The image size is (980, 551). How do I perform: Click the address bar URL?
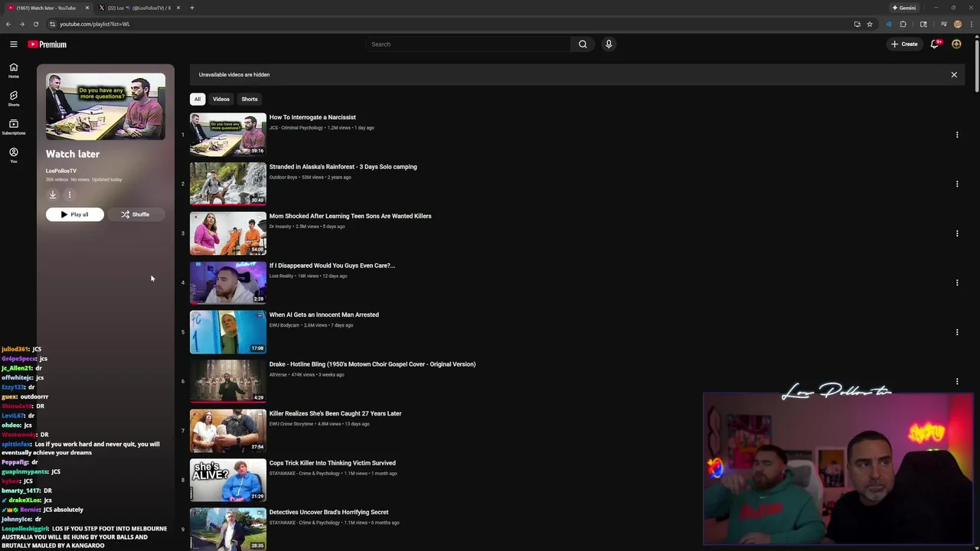click(x=95, y=24)
